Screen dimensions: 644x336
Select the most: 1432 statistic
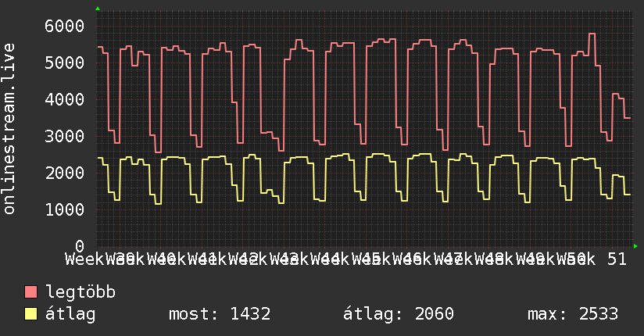(220, 314)
